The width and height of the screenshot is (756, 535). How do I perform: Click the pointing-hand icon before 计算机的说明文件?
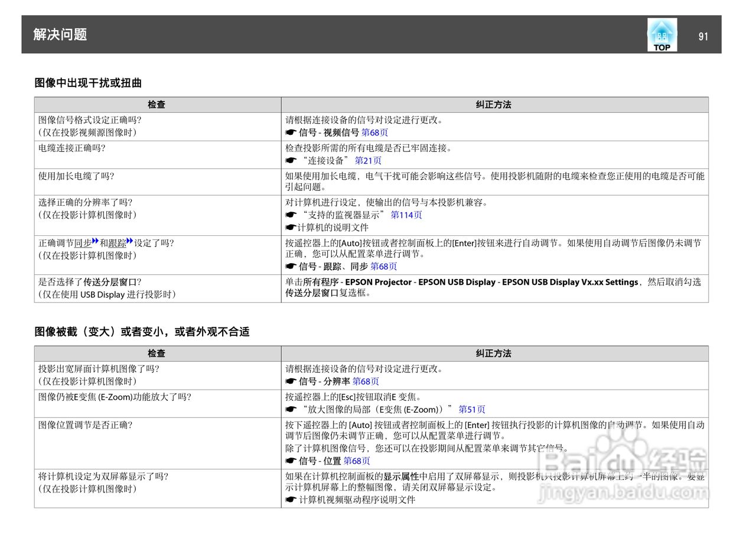click(291, 227)
